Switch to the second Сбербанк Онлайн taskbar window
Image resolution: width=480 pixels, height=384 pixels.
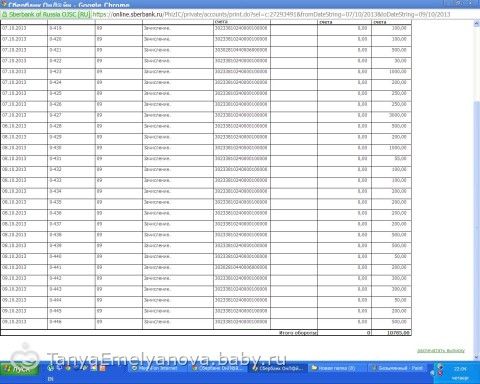tap(279, 368)
